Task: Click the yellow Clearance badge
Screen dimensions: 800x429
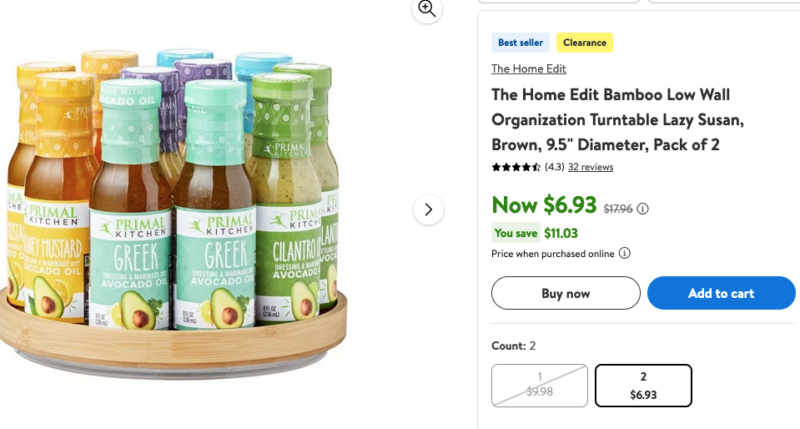Action: 585,43
